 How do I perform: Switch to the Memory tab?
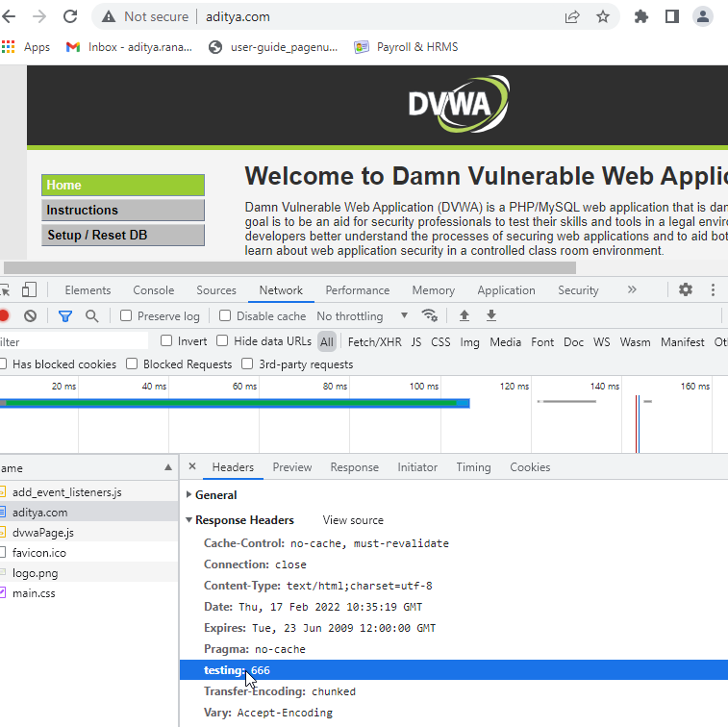[x=433, y=290]
